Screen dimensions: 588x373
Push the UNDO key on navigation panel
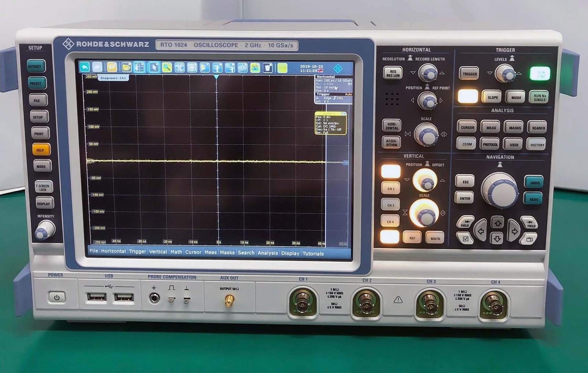[x=534, y=183]
